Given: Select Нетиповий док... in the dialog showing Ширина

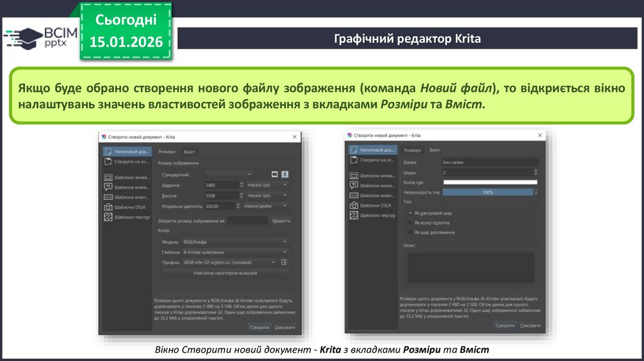Looking at the screenshot, I should pos(127,152).
